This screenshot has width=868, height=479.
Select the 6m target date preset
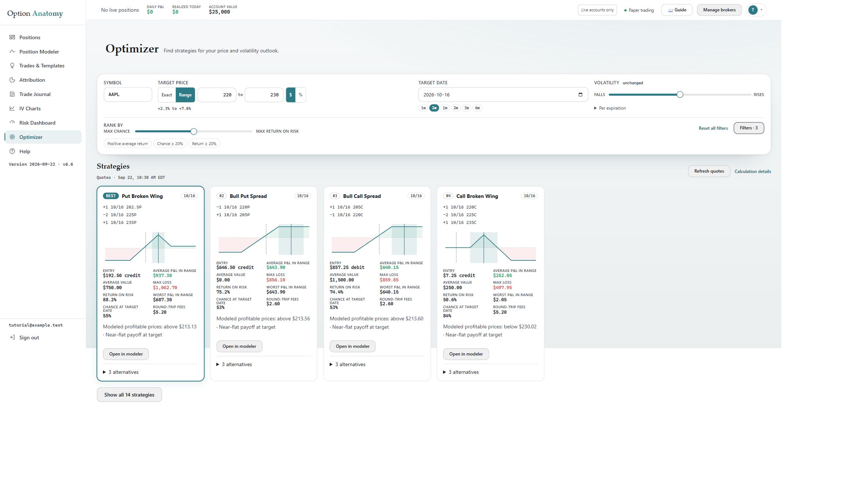click(x=477, y=108)
